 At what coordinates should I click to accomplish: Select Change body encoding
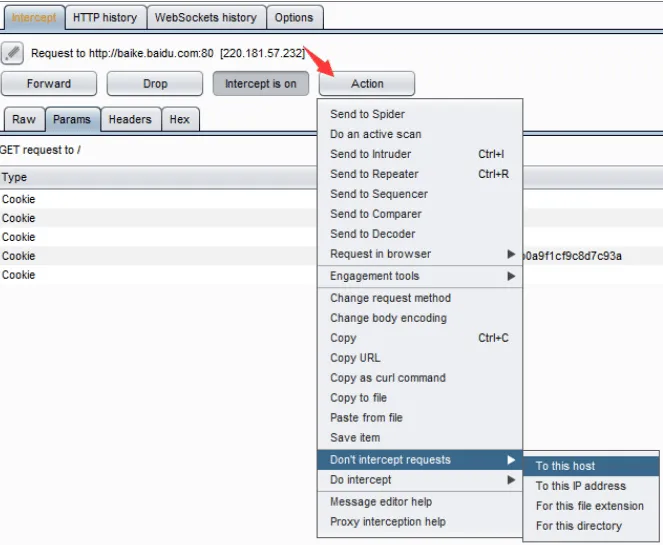point(420,318)
